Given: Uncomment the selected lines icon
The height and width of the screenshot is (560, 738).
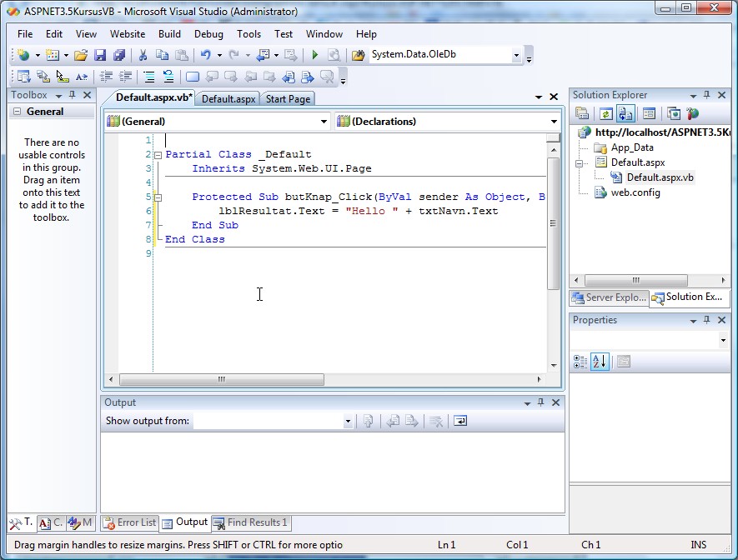Looking at the screenshot, I should [168, 77].
